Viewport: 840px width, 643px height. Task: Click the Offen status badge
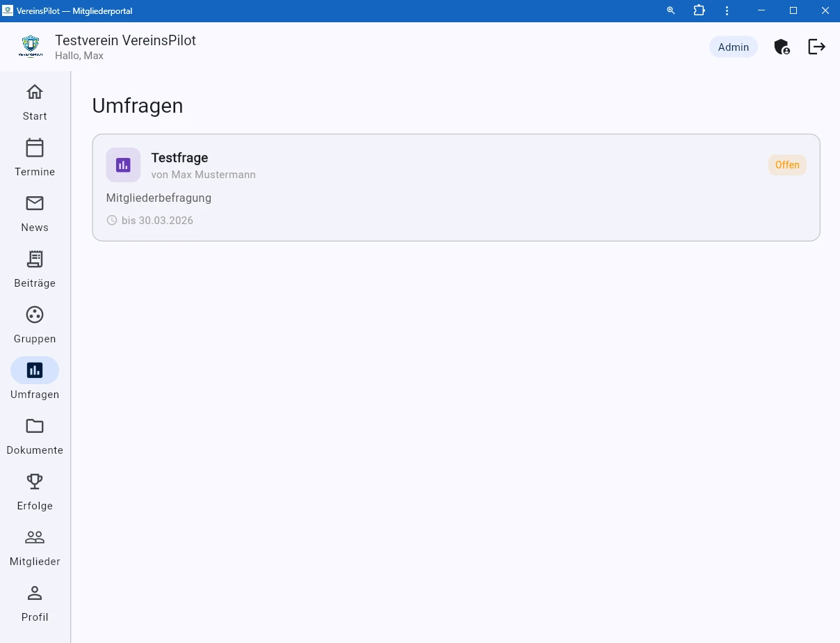[787, 165]
